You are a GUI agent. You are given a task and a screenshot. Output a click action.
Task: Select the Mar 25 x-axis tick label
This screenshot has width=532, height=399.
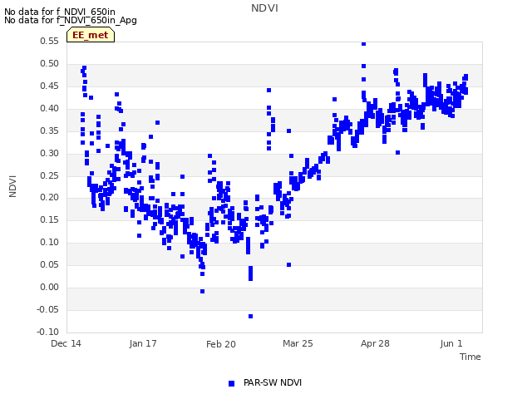(298, 343)
